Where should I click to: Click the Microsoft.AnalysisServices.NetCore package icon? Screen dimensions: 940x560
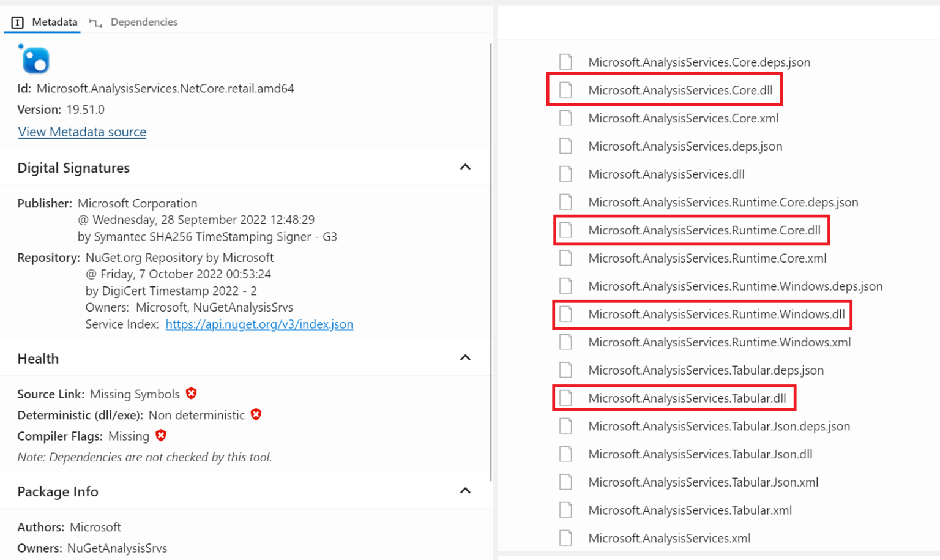tap(34, 59)
